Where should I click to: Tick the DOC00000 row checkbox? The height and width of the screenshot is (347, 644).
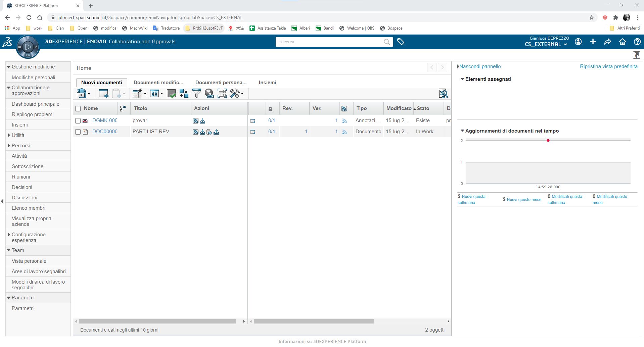78,132
